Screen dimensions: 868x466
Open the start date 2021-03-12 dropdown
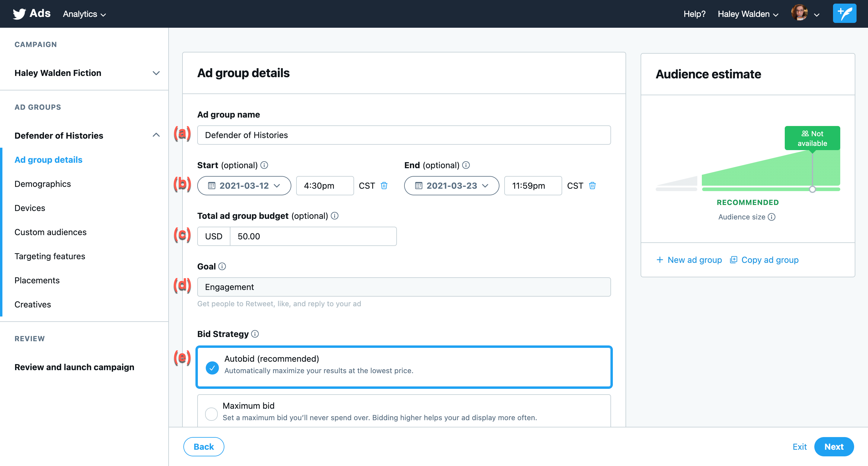click(244, 185)
